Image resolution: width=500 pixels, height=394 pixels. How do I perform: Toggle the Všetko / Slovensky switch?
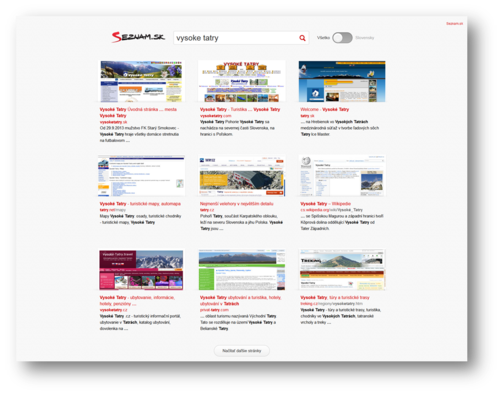click(x=343, y=38)
